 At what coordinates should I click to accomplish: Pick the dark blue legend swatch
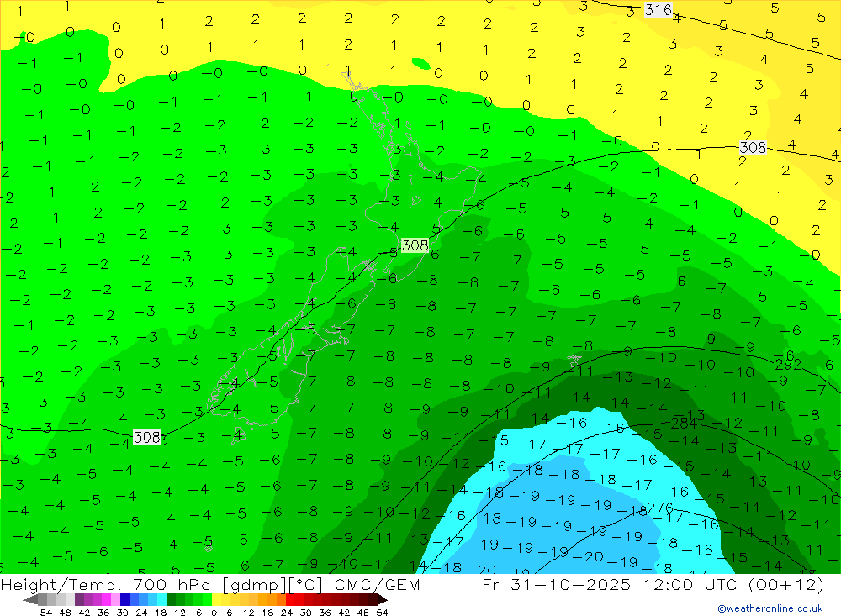[x=125, y=600]
